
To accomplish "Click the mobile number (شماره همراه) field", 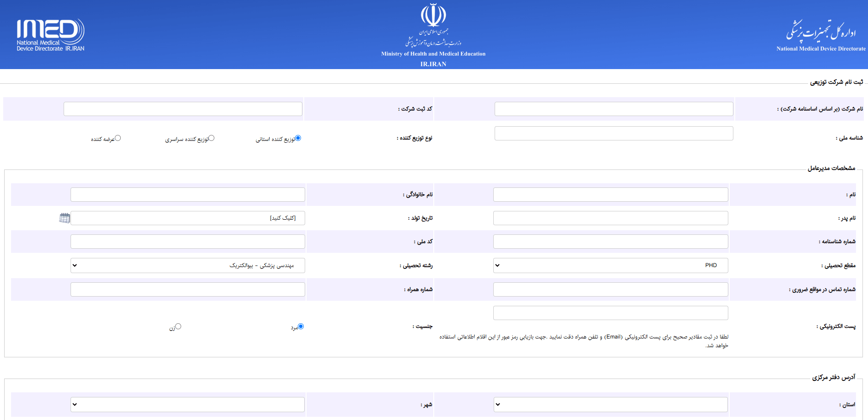I will 188,290.
